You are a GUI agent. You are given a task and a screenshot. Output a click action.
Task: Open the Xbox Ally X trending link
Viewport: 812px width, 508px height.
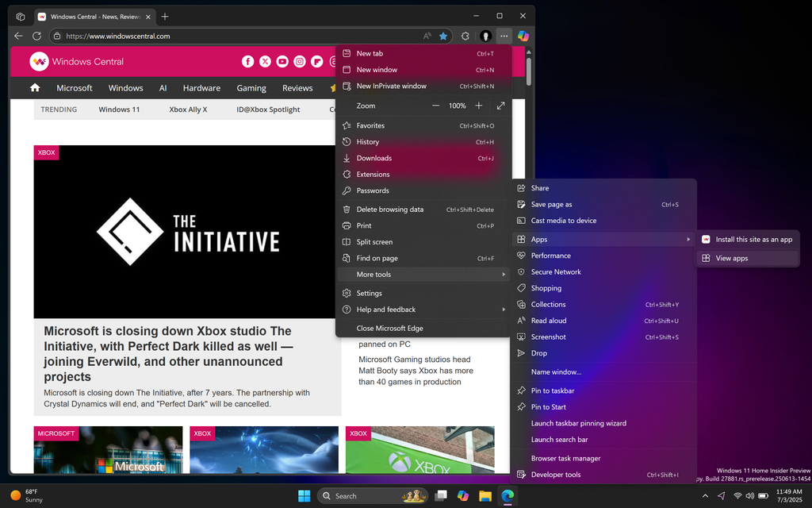tap(188, 109)
